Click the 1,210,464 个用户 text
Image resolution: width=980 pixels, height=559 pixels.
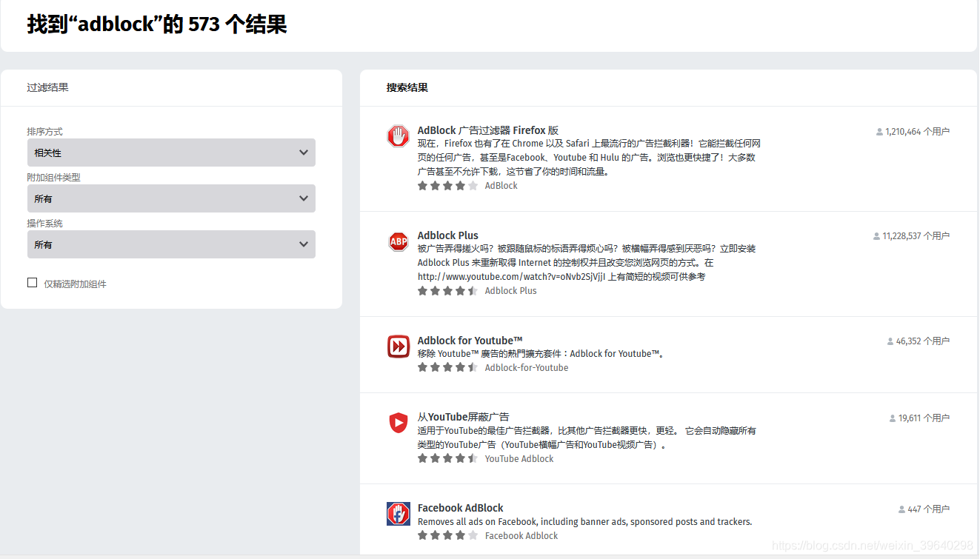click(x=918, y=132)
